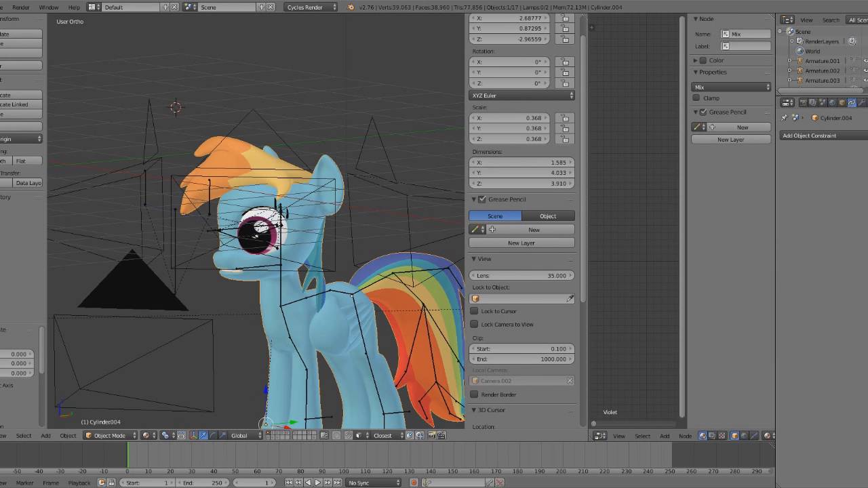Screen dimensions: 868x488
Task: Toggle Armature.001 visibility eye icon
Action: coord(865,61)
